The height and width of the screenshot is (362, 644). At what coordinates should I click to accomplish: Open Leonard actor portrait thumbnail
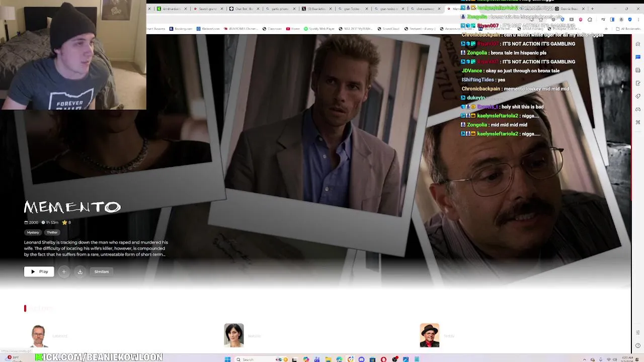coord(39,335)
